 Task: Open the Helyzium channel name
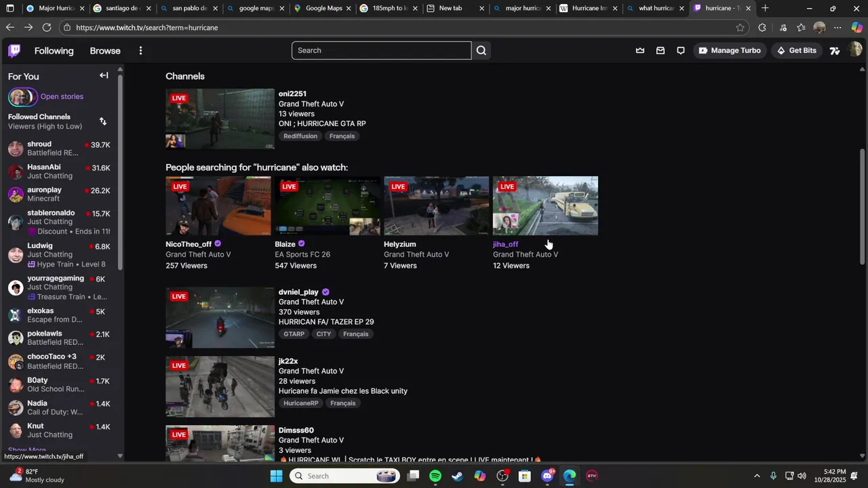(399, 244)
